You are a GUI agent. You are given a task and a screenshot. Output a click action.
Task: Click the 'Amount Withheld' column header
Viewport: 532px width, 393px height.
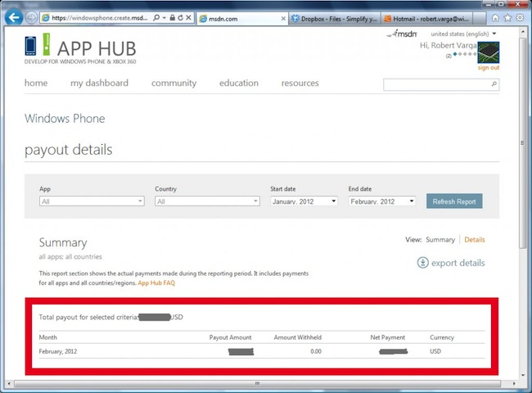298,337
